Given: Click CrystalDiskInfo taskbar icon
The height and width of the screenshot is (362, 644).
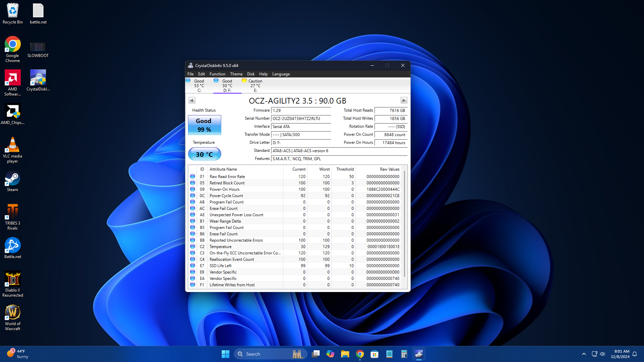Looking at the screenshot, I should coord(419,354).
